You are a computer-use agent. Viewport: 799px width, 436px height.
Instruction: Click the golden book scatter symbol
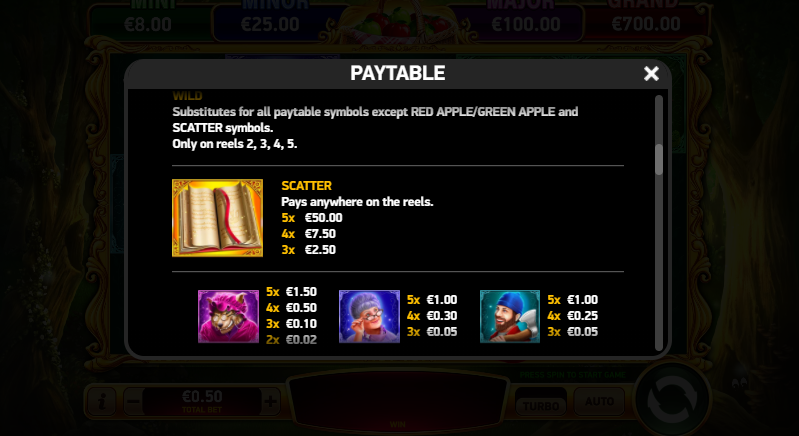coord(218,217)
